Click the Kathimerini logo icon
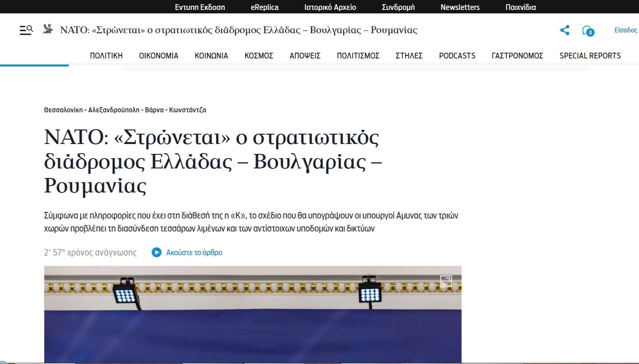The width and height of the screenshot is (639, 364). tap(48, 29)
